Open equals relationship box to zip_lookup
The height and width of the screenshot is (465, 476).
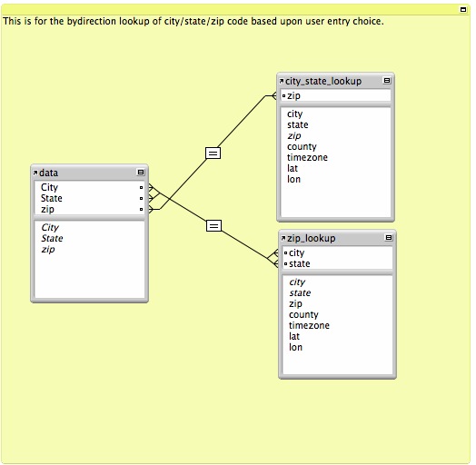coord(213,226)
